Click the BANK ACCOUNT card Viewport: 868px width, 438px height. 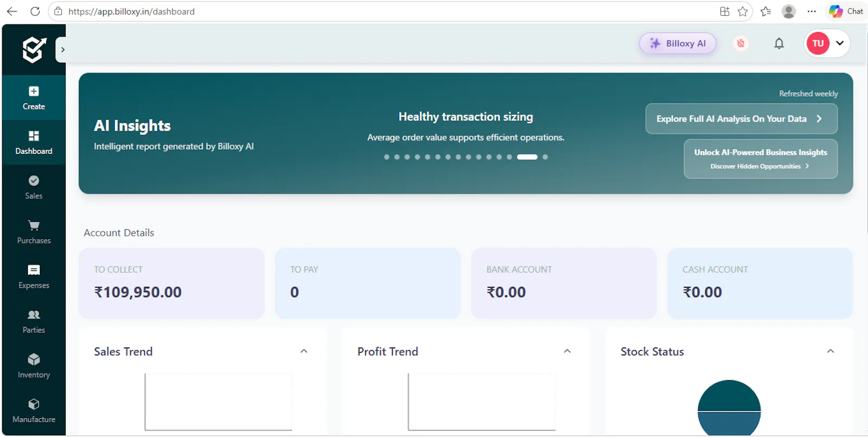pyautogui.click(x=564, y=283)
